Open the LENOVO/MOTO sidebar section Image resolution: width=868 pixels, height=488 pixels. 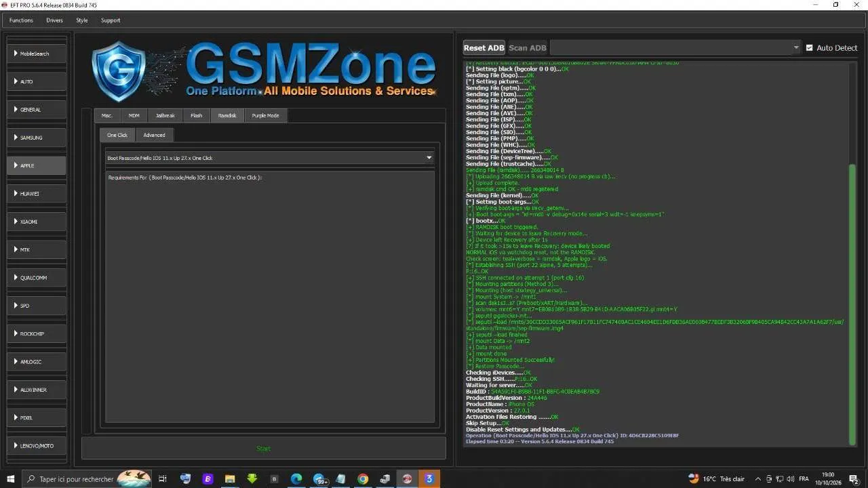click(37, 445)
